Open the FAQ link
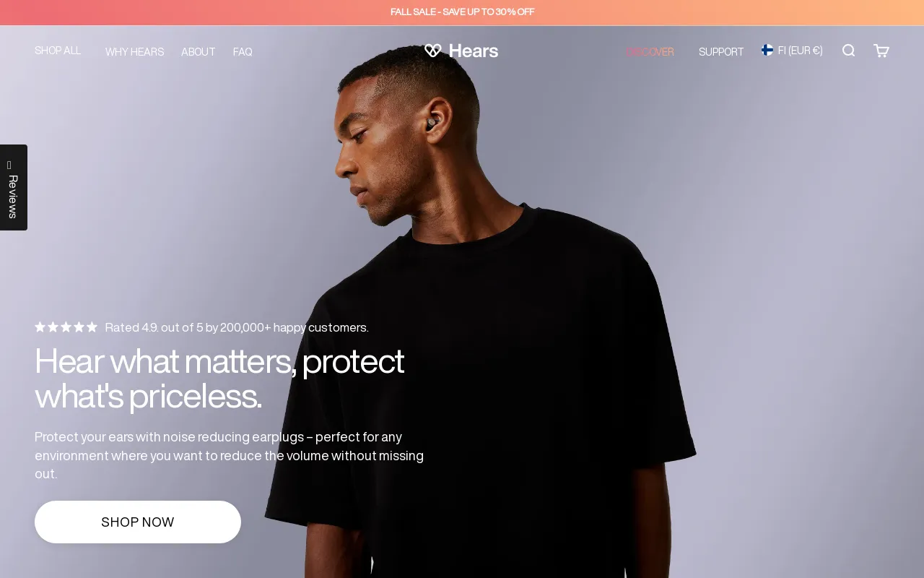The height and width of the screenshot is (578, 924). 243,52
